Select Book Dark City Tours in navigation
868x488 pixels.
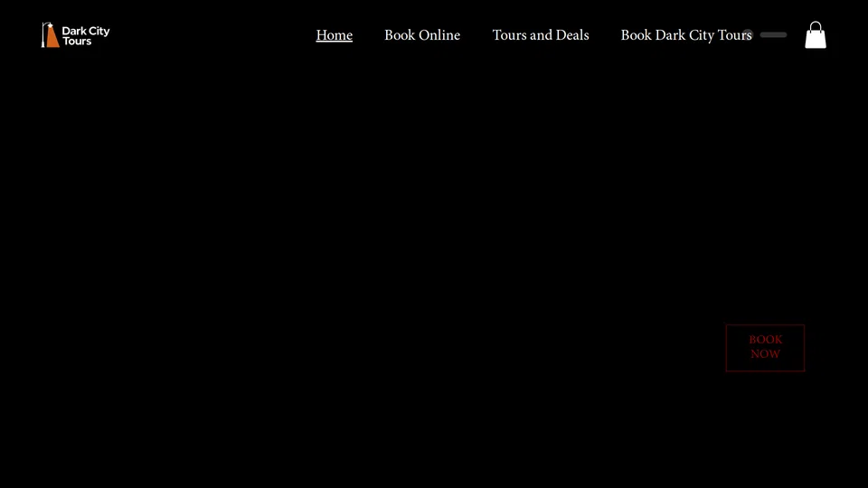point(686,35)
